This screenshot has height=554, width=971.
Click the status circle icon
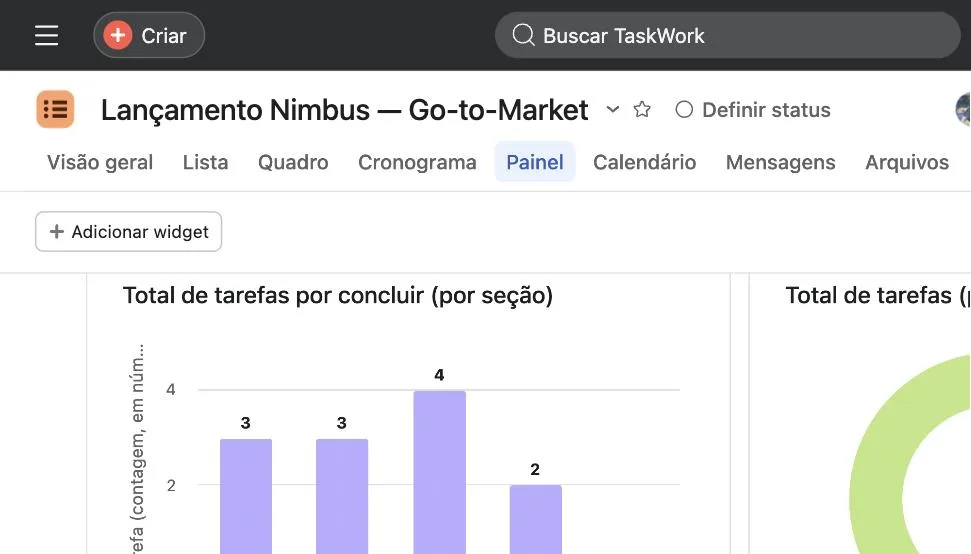(x=684, y=110)
